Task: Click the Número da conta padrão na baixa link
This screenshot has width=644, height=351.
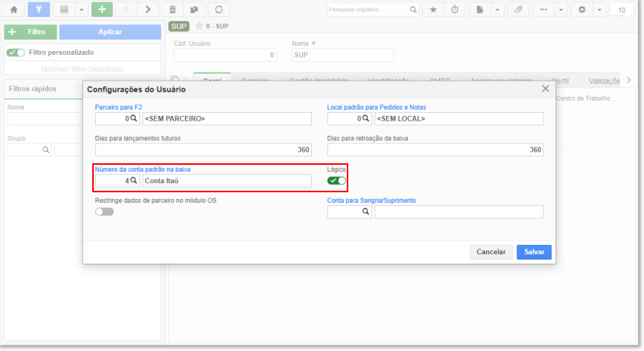Action: [x=143, y=169]
